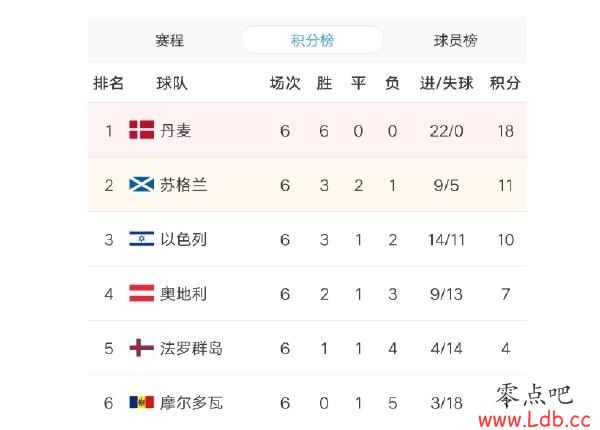
Task: Select the 积分榜 tab
Action: pyautogui.click(x=312, y=40)
